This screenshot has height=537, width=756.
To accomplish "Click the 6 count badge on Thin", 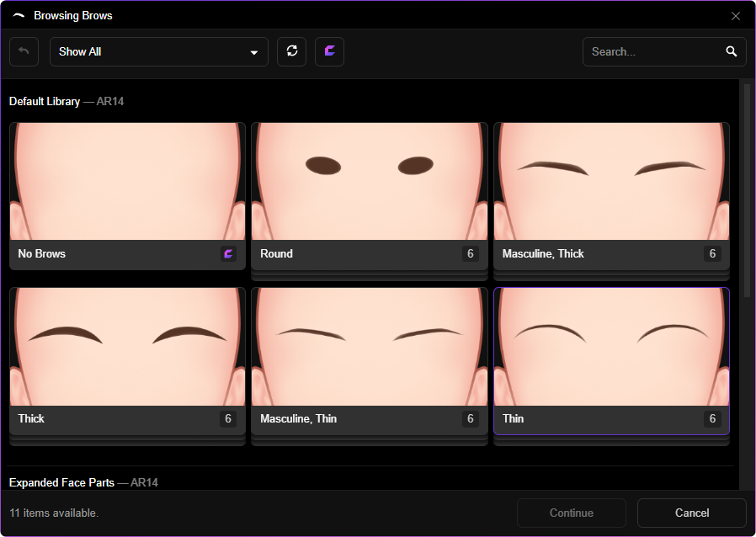I will pyautogui.click(x=712, y=418).
